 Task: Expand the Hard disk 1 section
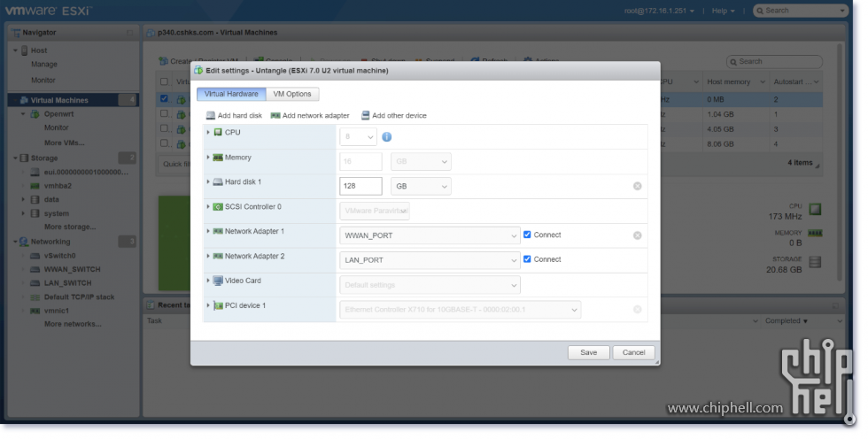pyautogui.click(x=208, y=182)
